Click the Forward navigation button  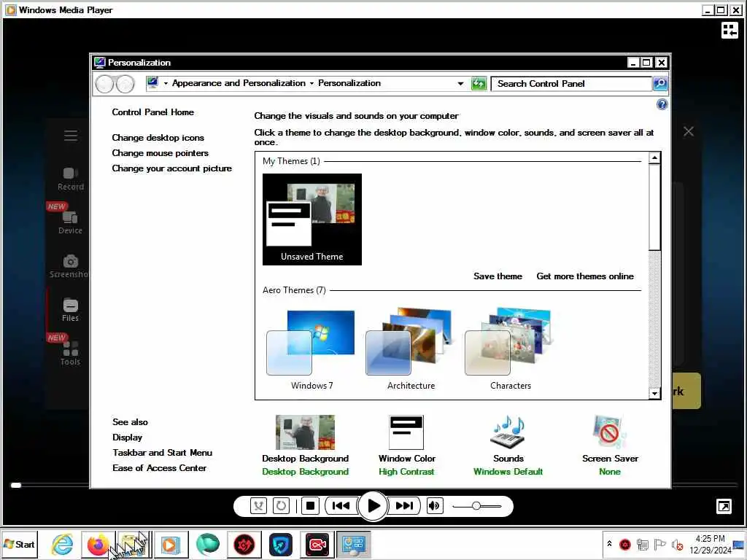(125, 85)
